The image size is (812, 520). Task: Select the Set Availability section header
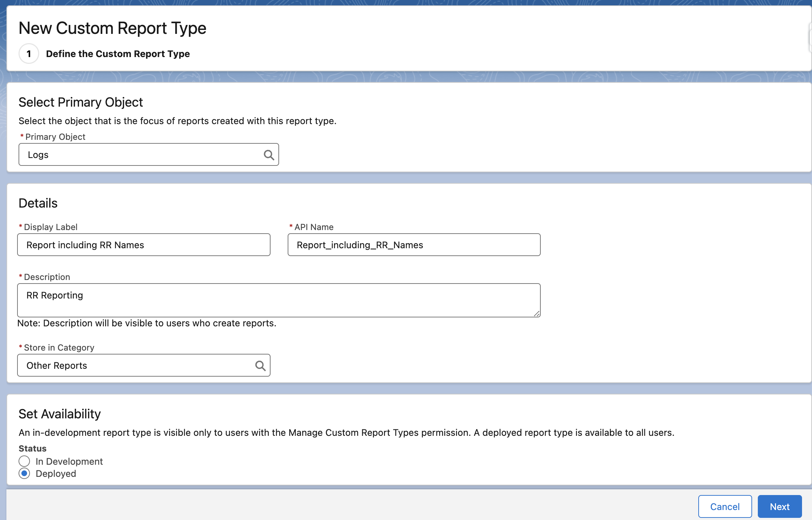60,414
